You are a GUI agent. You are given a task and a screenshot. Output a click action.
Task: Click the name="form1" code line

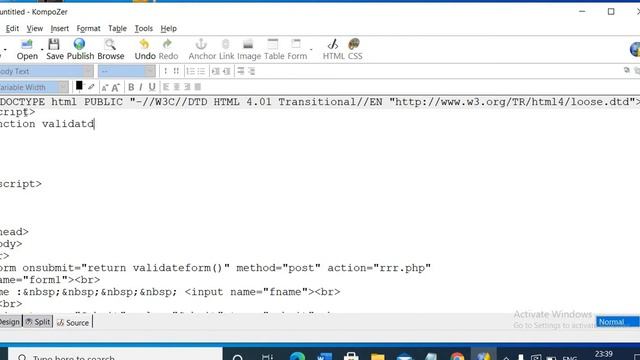coord(50,280)
